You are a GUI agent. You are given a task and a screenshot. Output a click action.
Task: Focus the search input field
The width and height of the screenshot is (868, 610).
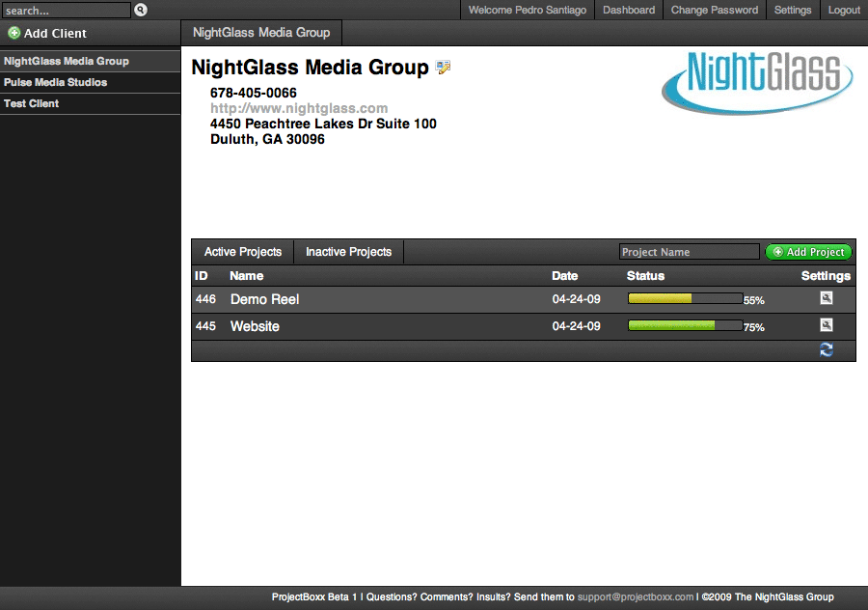pyautogui.click(x=67, y=10)
